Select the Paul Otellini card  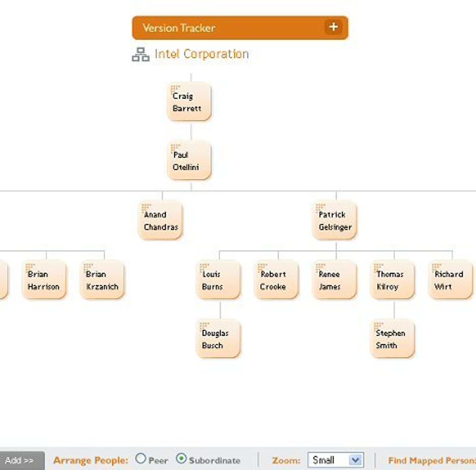click(x=189, y=160)
